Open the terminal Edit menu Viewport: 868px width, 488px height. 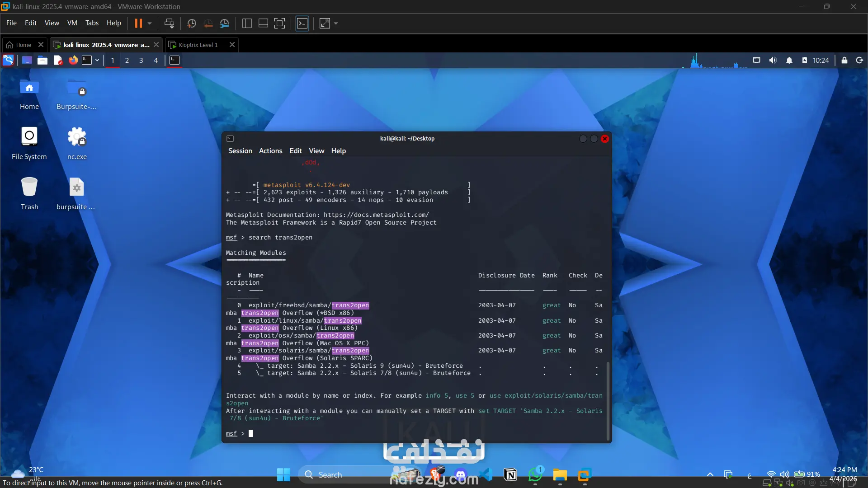(x=296, y=151)
